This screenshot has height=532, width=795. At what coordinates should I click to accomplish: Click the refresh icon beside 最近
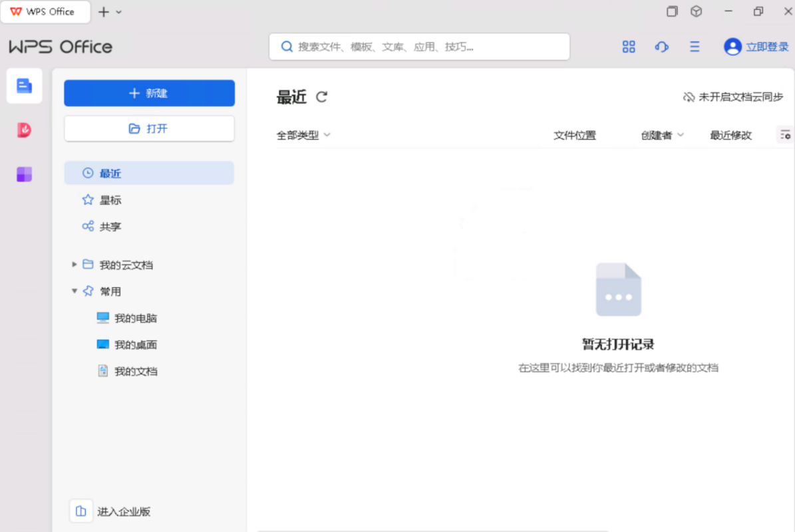pos(321,97)
